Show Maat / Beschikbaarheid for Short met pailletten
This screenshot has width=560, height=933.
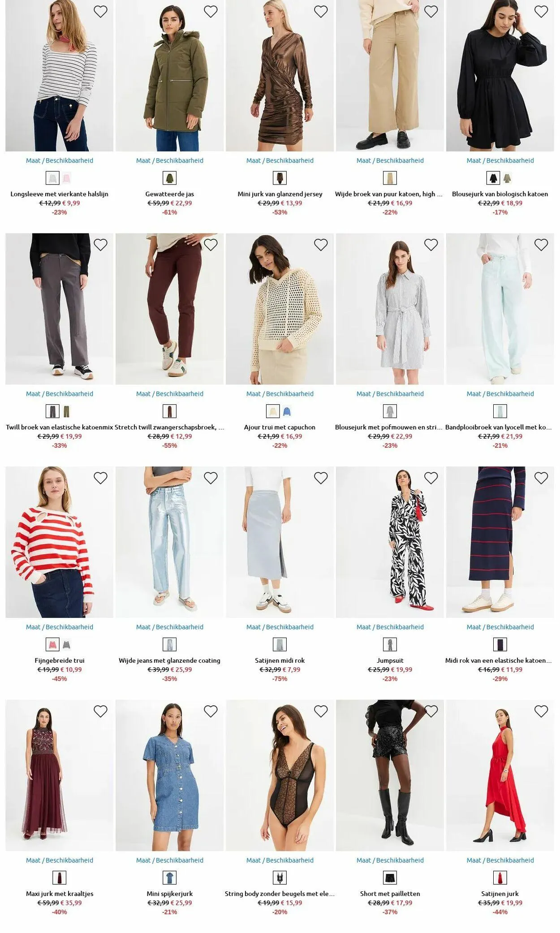tap(390, 860)
